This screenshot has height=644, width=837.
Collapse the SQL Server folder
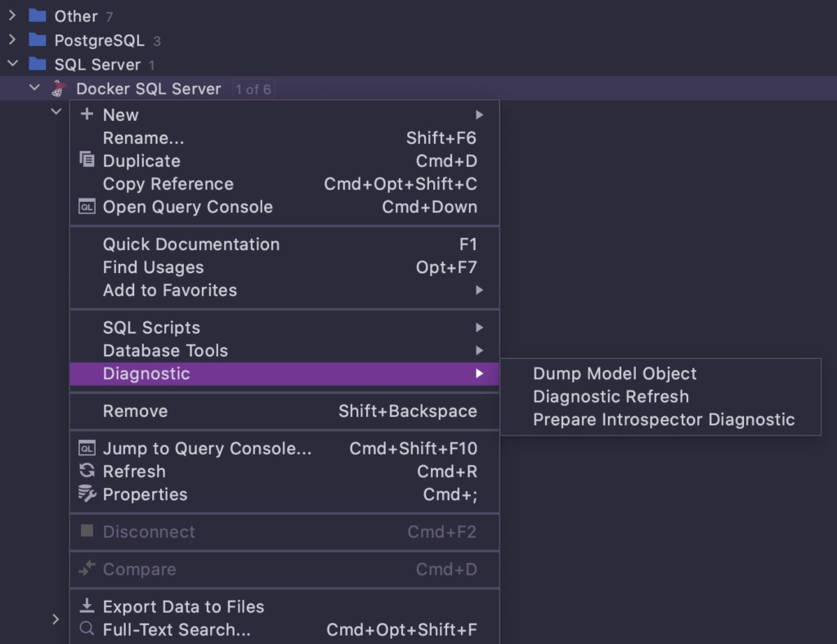pyautogui.click(x=12, y=64)
